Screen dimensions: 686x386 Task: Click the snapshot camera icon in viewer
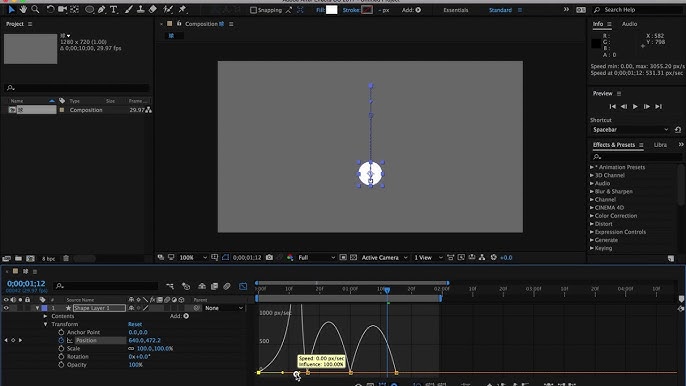pyautogui.click(x=270, y=257)
